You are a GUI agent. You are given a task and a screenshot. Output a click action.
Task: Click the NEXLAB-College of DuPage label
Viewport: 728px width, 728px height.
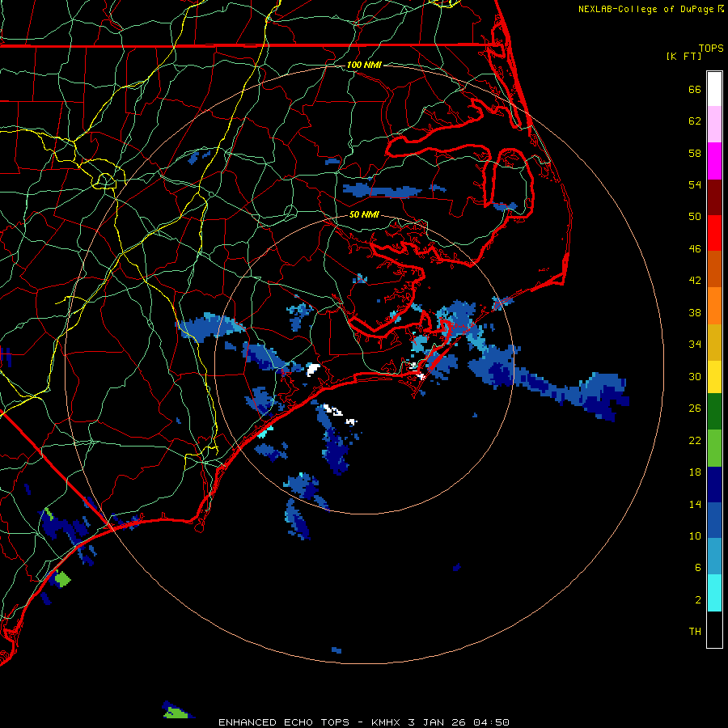coord(645,9)
